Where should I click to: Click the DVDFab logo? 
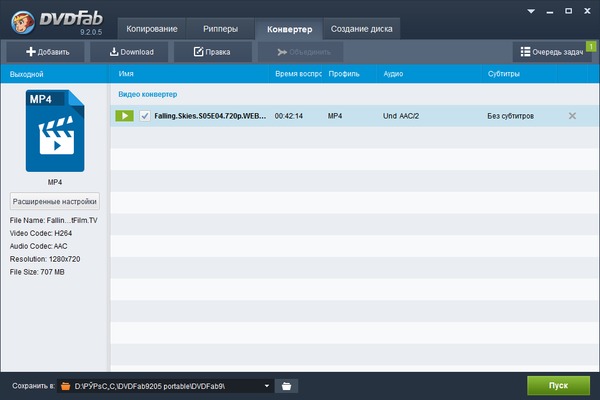[56, 18]
